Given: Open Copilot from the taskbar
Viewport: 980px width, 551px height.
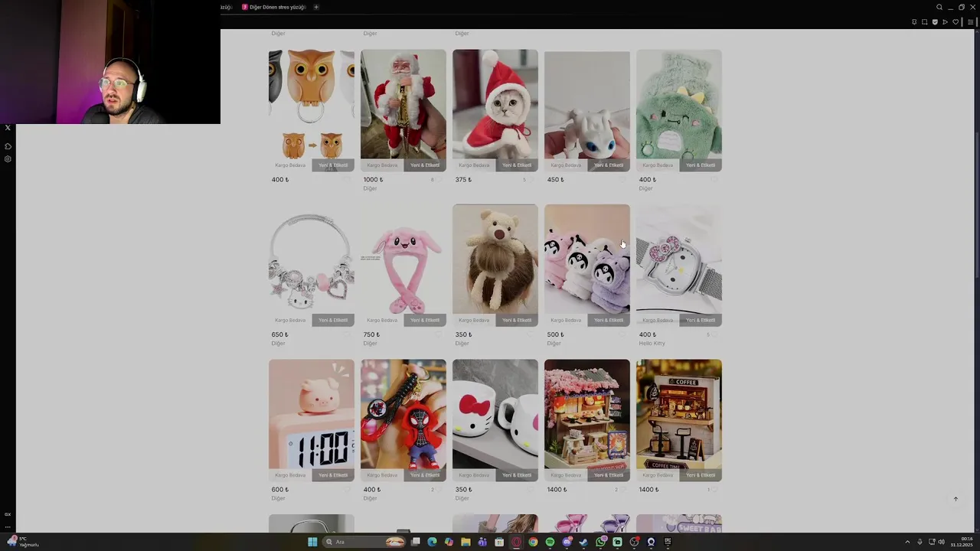Looking at the screenshot, I should pos(449,542).
